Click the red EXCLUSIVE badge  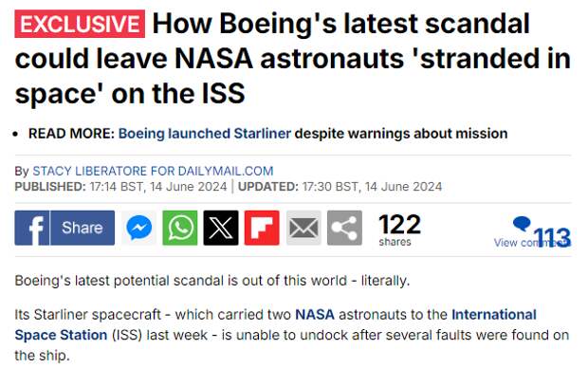[80, 24]
